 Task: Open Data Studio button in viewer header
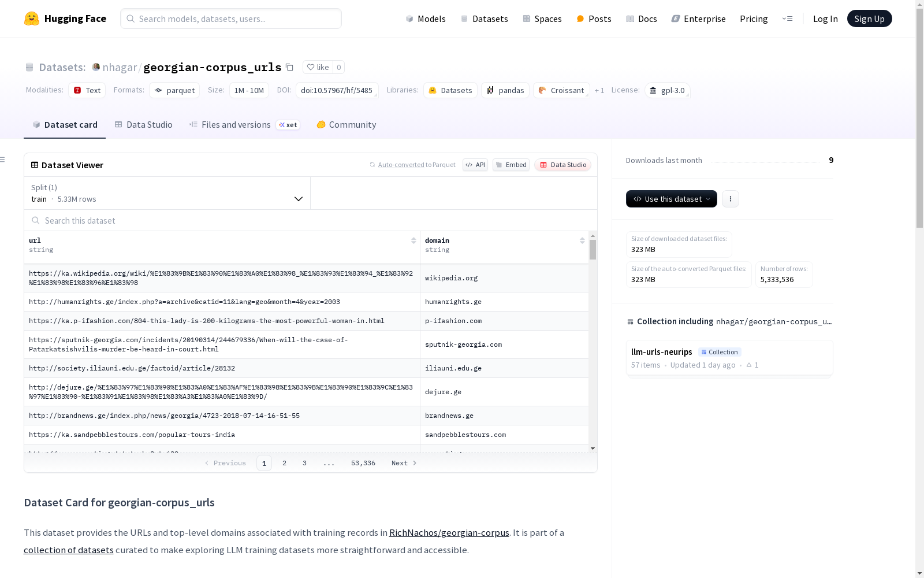click(x=562, y=165)
